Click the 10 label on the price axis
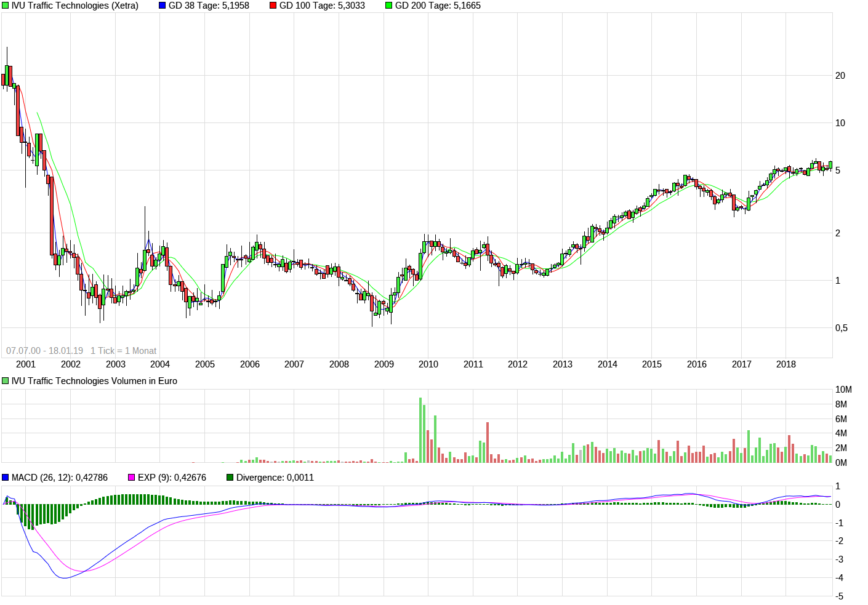The height and width of the screenshot is (605, 868). coord(840,123)
